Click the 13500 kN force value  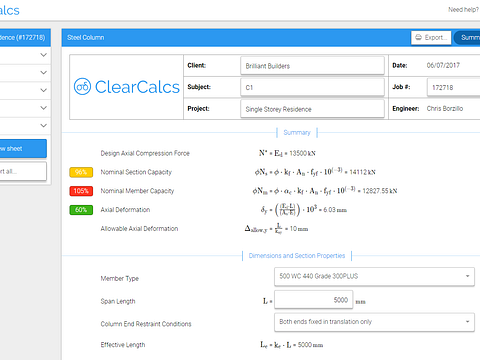[302, 153]
